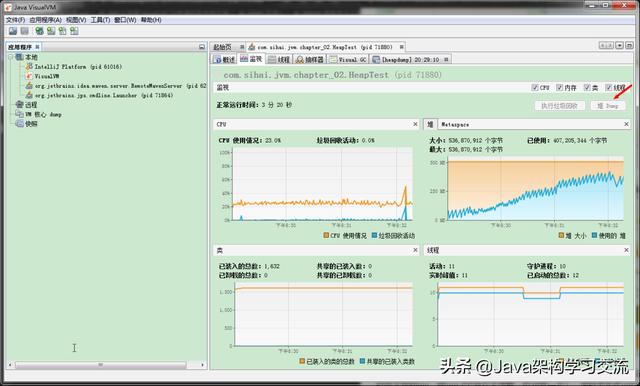This screenshot has width=640, height=386.
Task: Click the blue 使用的 堆 legend swatch
Action: pos(594,235)
